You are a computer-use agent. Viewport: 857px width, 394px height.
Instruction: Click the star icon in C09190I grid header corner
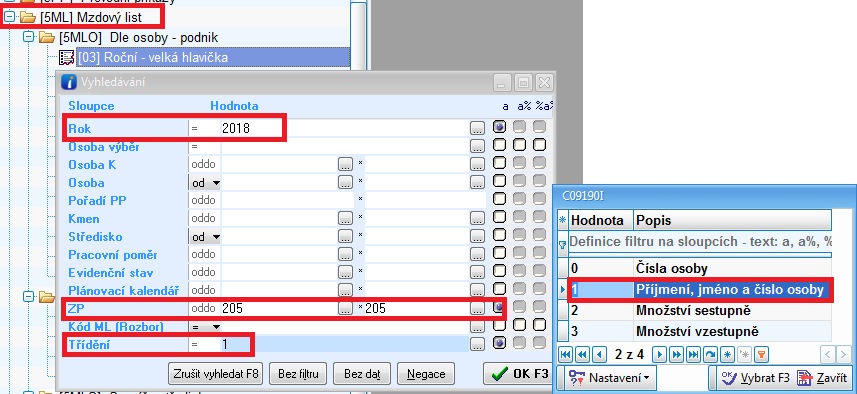click(x=562, y=221)
